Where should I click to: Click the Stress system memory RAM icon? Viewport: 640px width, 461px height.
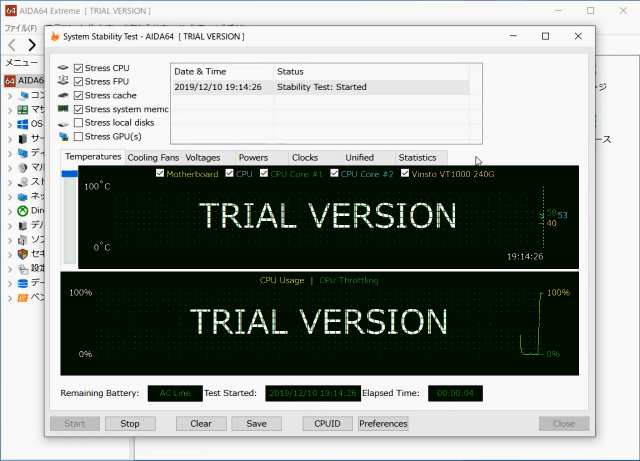coord(64,109)
